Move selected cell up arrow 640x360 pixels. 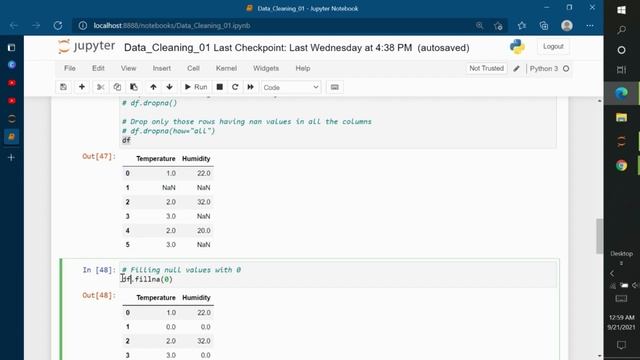pos(153,87)
